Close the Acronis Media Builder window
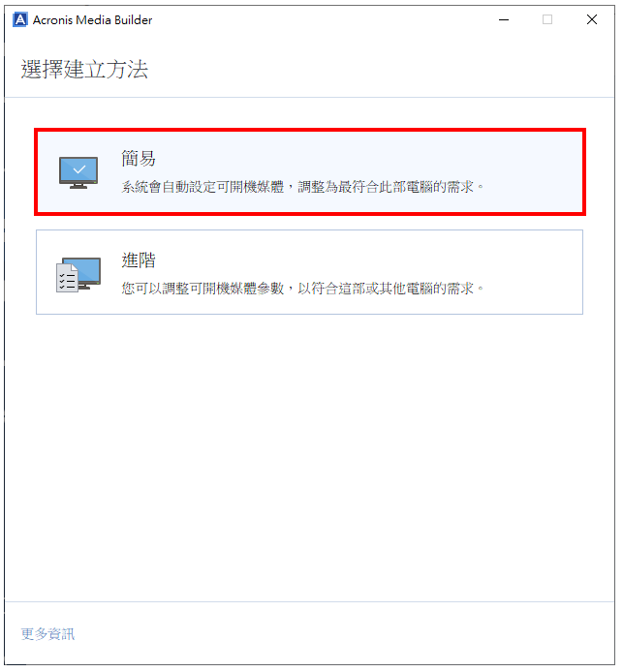This screenshot has width=623, height=672. pyautogui.click(x=592, y=19)
